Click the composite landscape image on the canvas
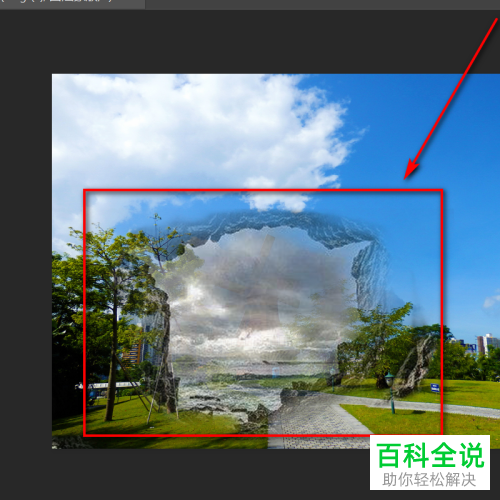 (x=276, y=261)
